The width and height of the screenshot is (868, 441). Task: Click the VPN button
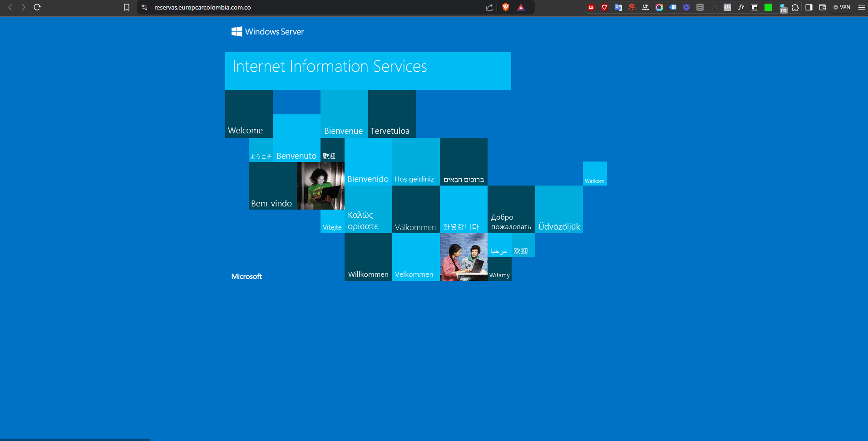(x=842, y=7)
